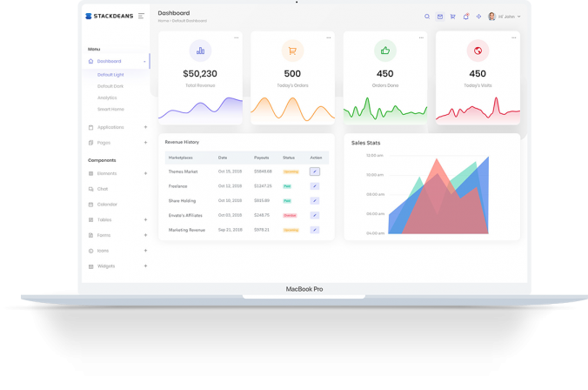Image resolution: width=588 pixels, height=390 pixels.
Task: Click the $5848.68 payout value
Action: point(263,171)
